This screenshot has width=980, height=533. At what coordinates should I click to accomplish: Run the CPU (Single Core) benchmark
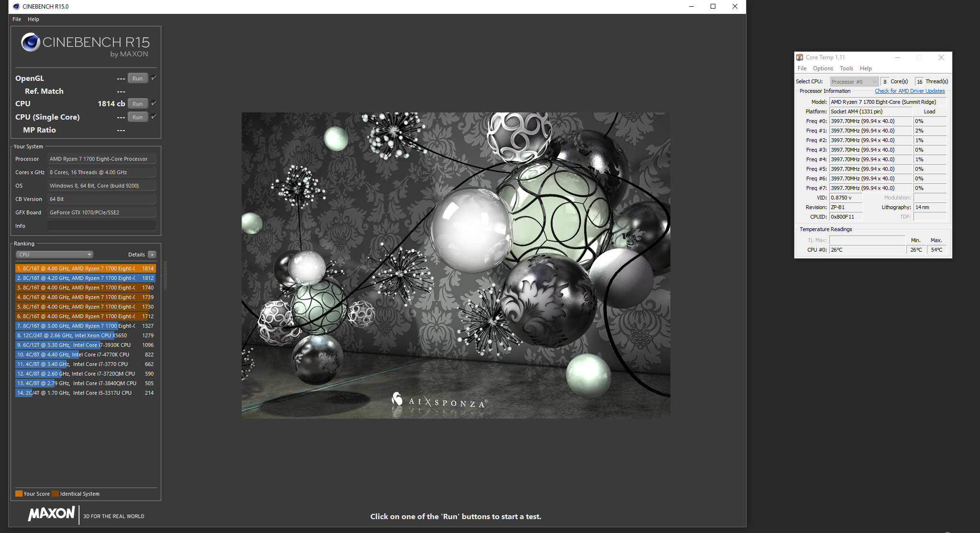pos(138,117)
